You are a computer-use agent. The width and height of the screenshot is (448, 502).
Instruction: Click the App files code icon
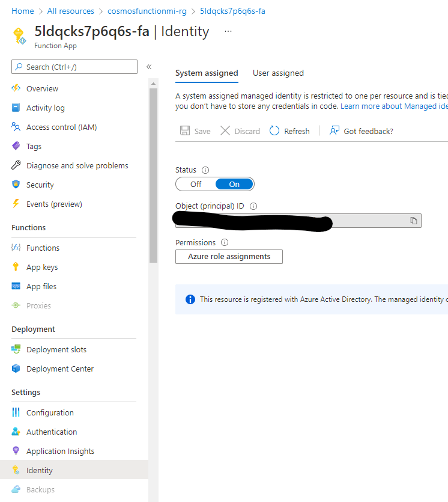(16, 286)
